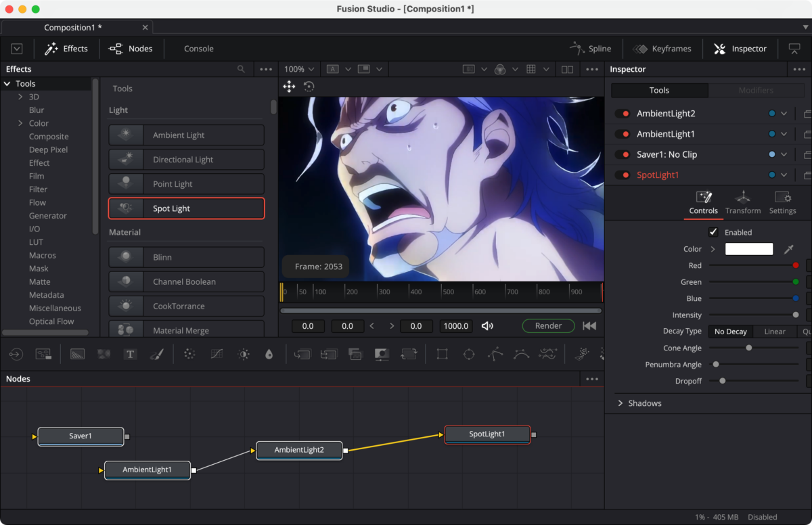Add a Brightness Contrast node from the toolbar
The height and width of the screenshot is (525, 812).
(x=244, y=354)
